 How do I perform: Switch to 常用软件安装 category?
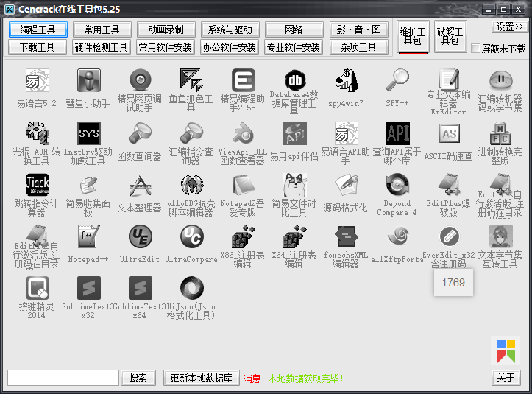[166, 47]
